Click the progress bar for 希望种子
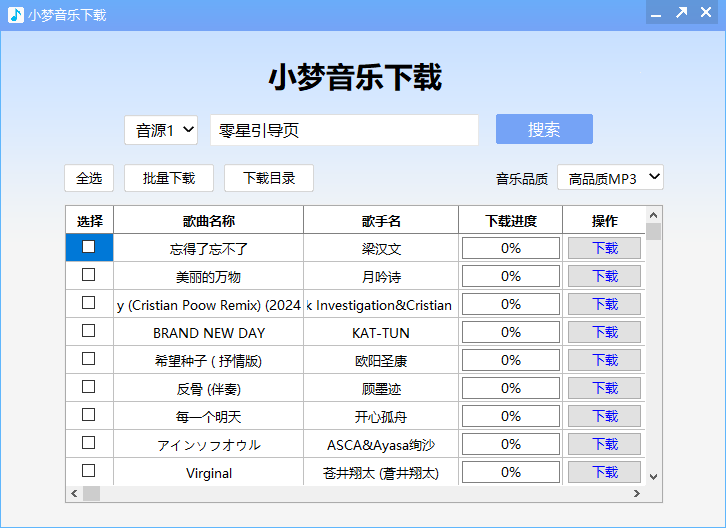Image resolution: width=726 pixels, height=528 pixels. click(511, 360)
